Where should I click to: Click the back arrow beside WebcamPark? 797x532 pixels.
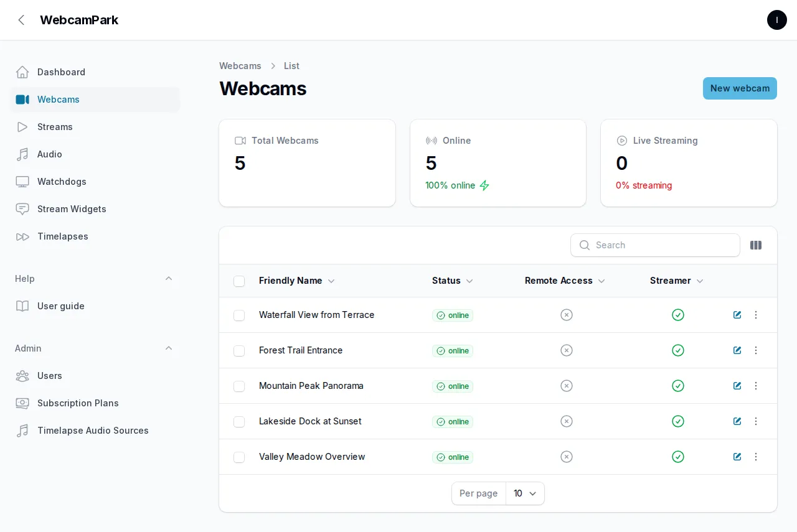click(x=21, y=20)
